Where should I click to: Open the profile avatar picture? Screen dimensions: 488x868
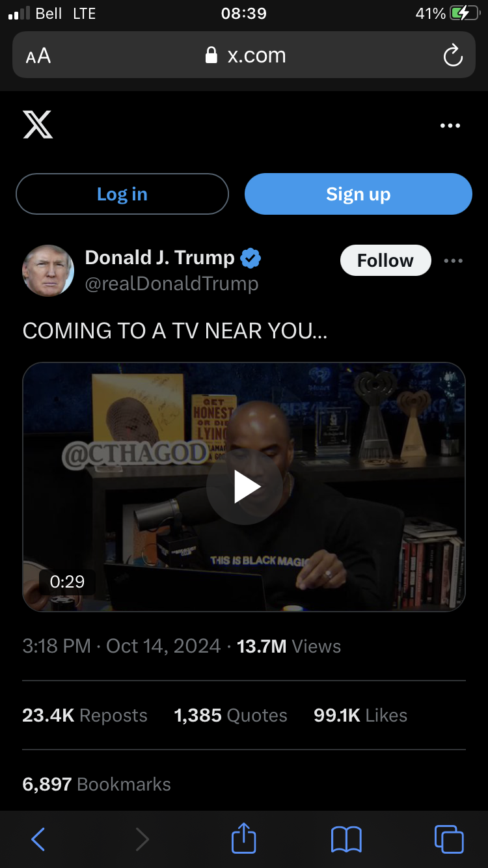48,271
